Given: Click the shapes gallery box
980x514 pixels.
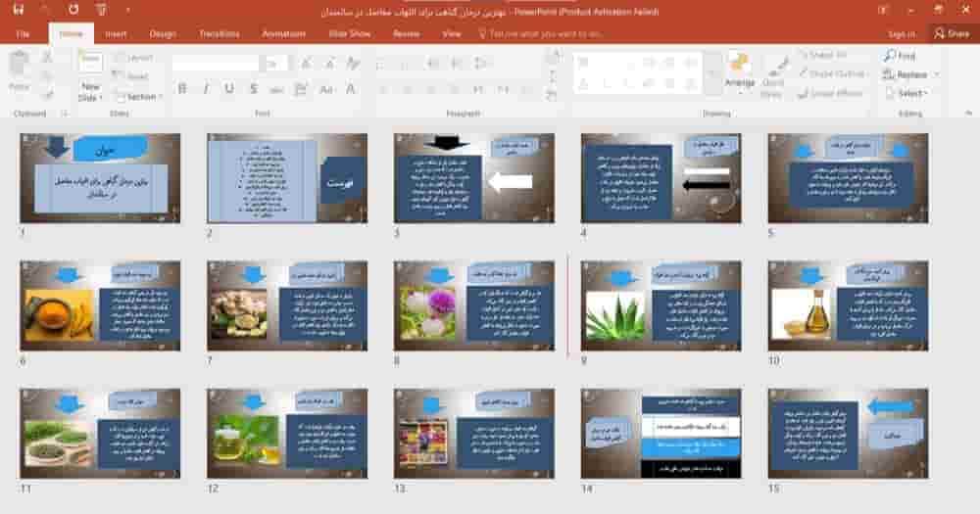Looking at the screenshot, I should pyautogui.click(x=638, y=72).
